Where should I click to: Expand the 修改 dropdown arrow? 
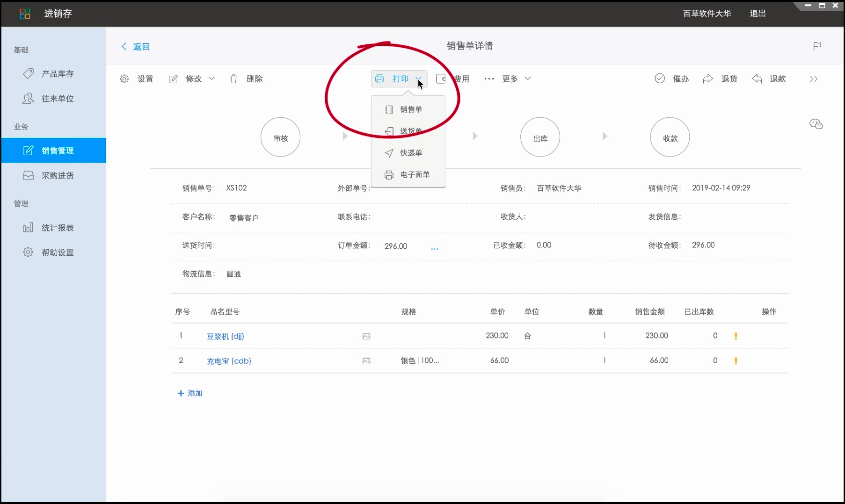tap(211, 79)
